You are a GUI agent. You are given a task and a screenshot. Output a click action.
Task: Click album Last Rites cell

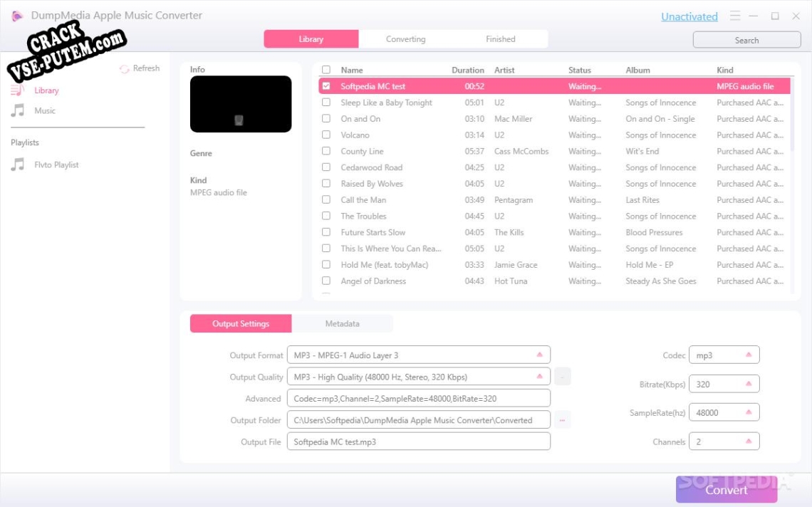(642, 200)
